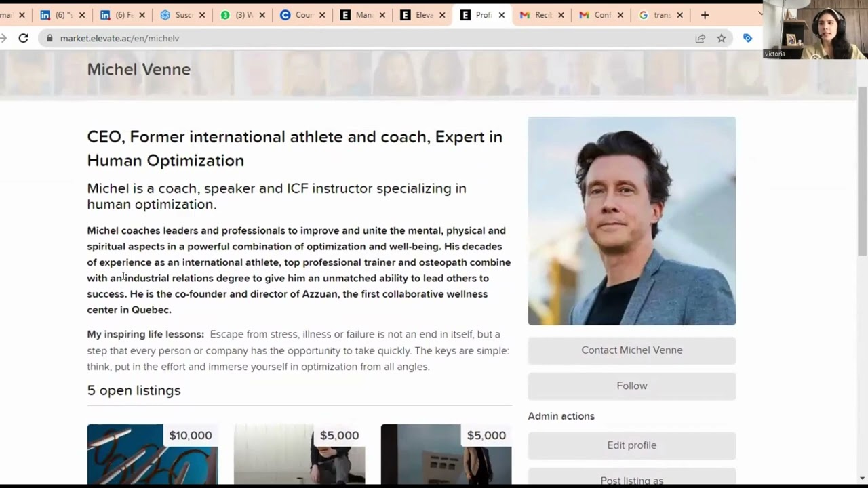Reload the page with the refresh icon

23,39
